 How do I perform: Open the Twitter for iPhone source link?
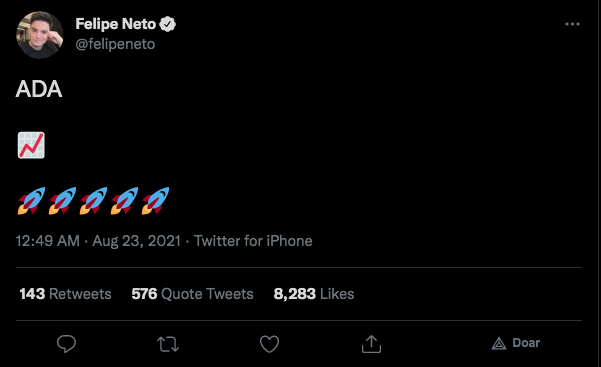click(253, 241)
